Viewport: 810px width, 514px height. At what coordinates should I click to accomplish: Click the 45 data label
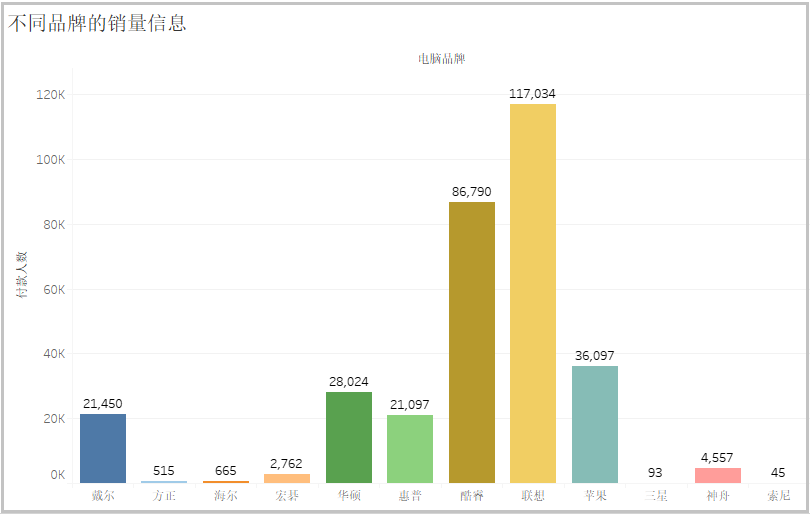[778, 473]
